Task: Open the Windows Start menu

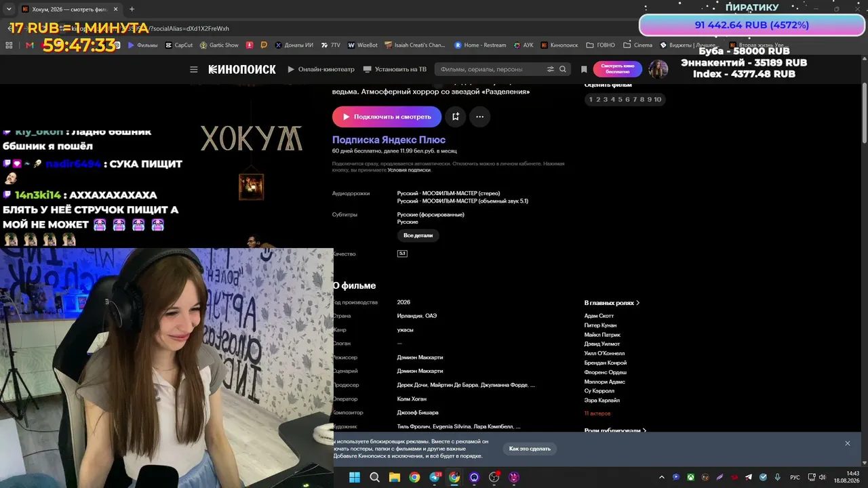Action: [355, 477]
